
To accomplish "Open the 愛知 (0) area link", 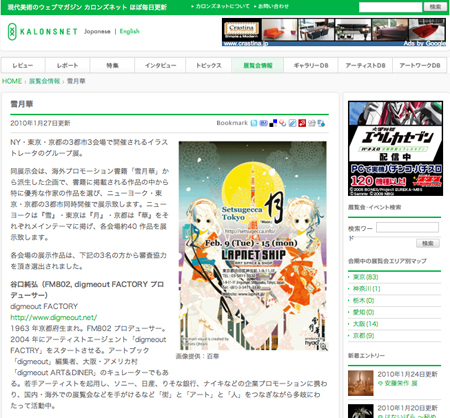I will [363, 312].
